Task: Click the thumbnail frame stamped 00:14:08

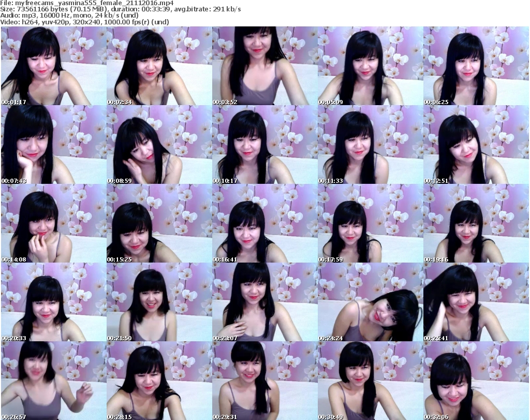Action: point(54,223)
